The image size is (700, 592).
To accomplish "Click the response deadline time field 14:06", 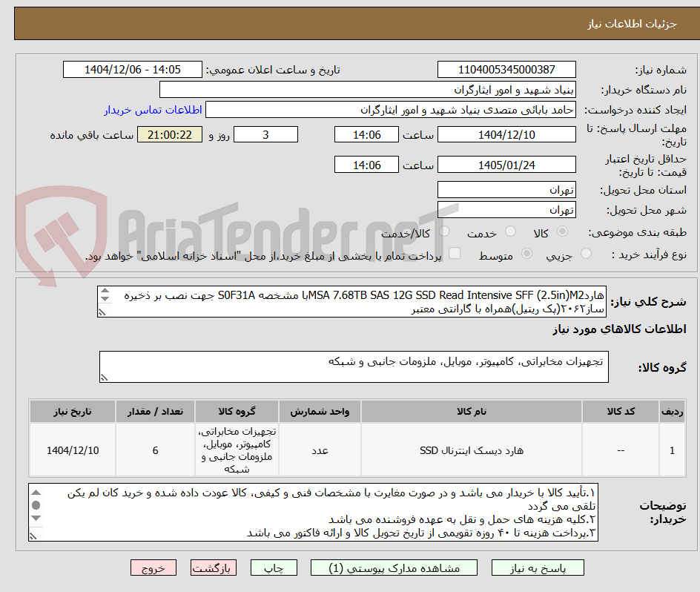I will tap(366, 134).
